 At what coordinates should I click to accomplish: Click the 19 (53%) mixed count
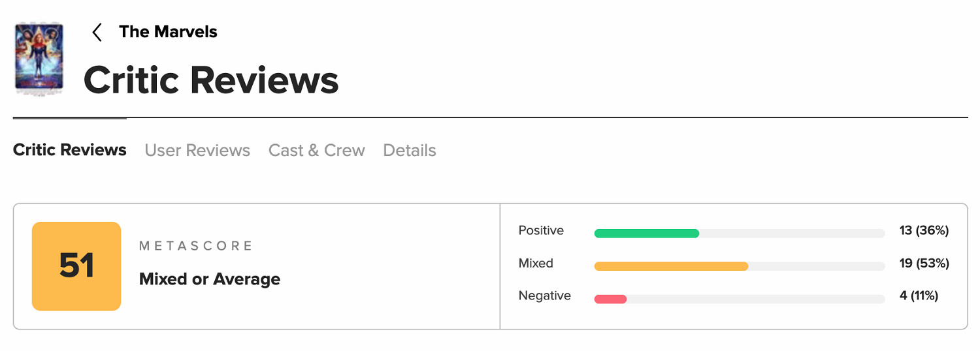(924, 263)
